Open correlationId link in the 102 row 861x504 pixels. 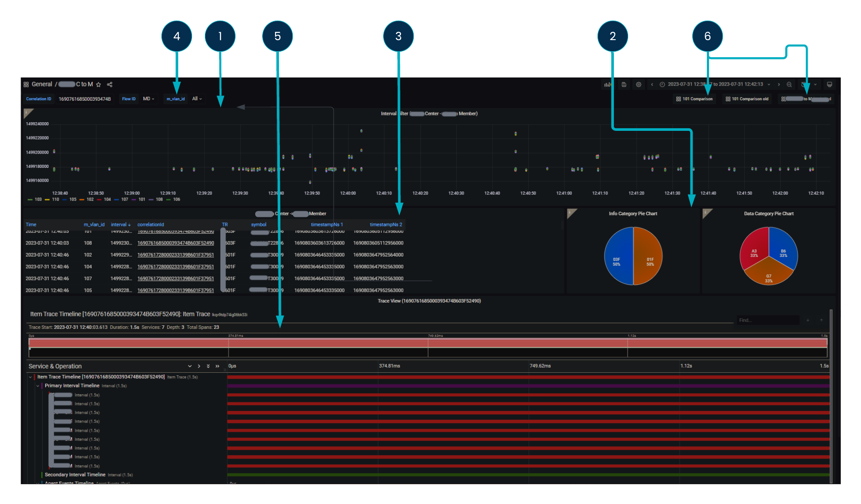176,255
